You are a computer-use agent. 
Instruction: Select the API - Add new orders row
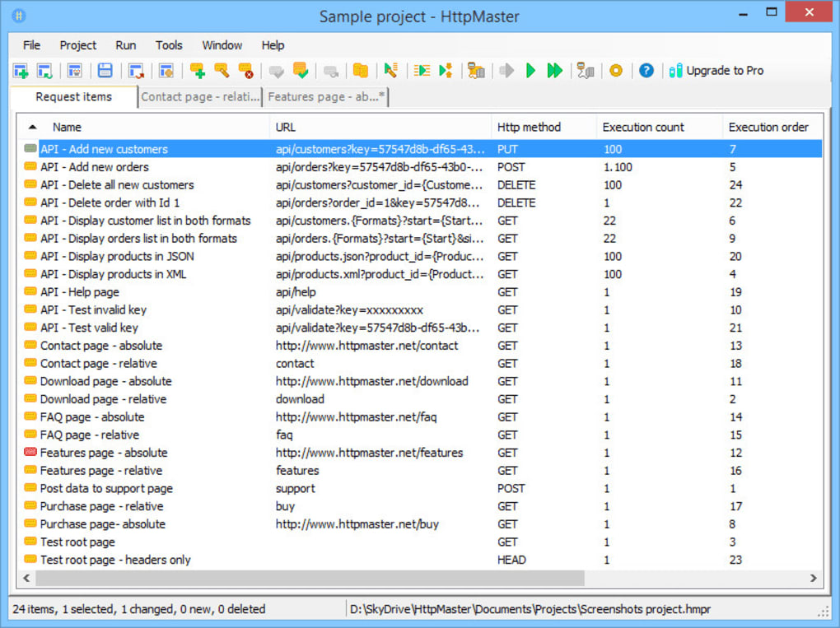(x=421, y=167)
